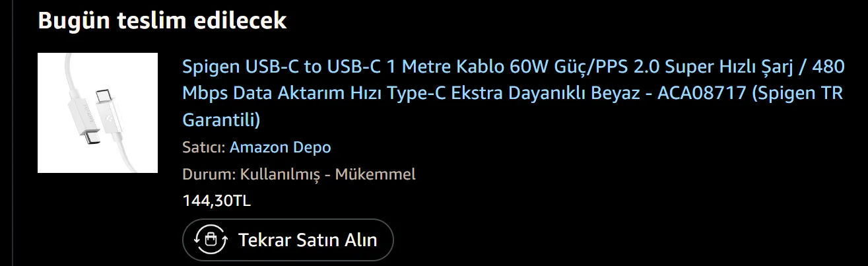Click the 'Durum:' label
This screenshot has height=266, width=868.
click(209, 174)
